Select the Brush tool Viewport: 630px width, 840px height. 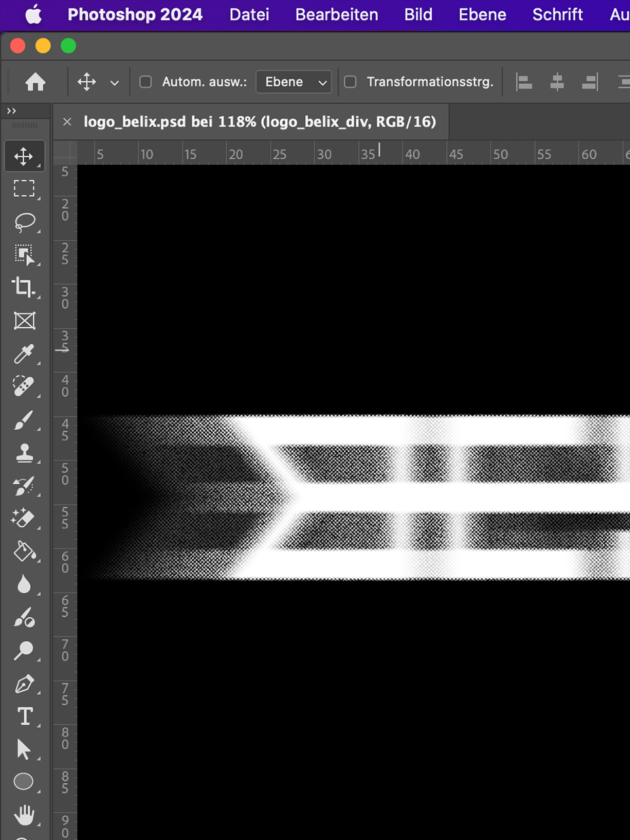click(x=24, y=420)
